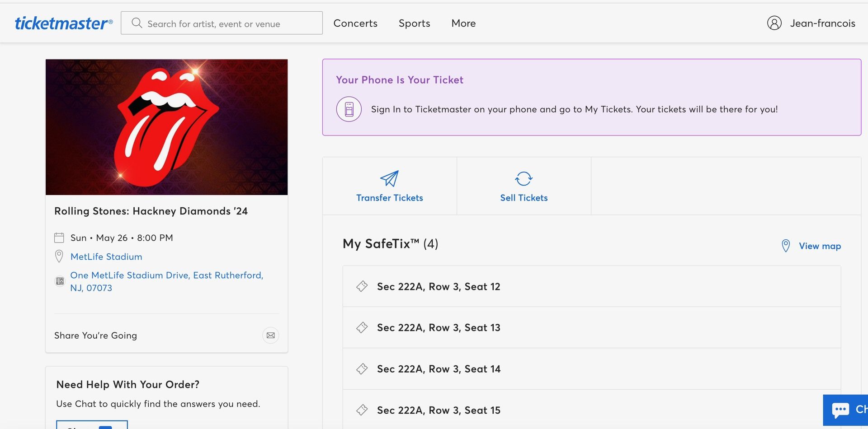Open the blue chat bubble widget

coord(845,410)
